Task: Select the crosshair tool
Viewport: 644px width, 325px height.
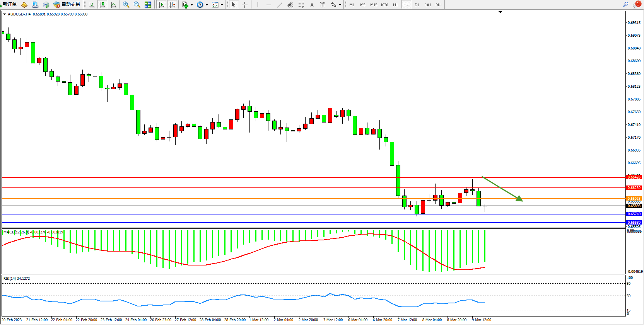Action: [244, 5]
